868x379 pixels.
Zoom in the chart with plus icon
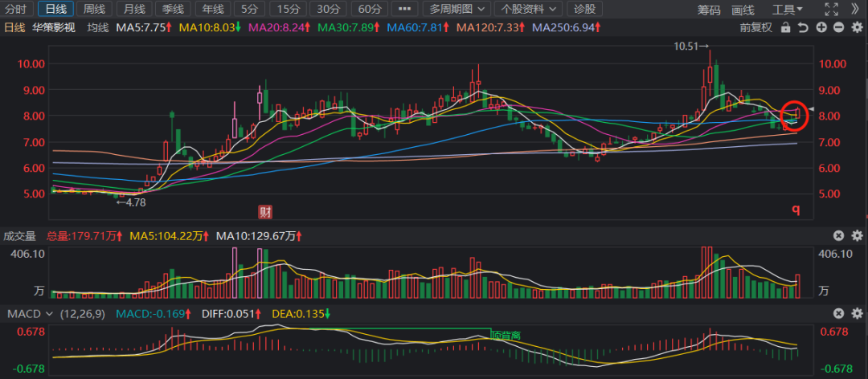tap(821, 27)
